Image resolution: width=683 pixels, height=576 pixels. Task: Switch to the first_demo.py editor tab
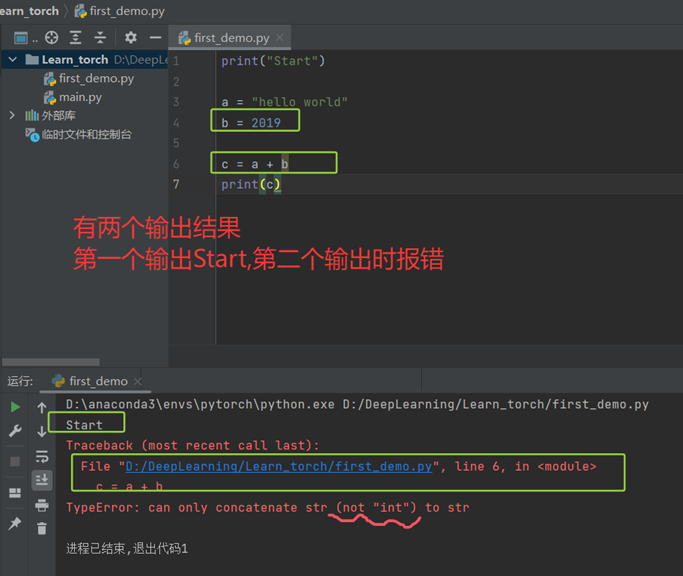pos(231,38)
